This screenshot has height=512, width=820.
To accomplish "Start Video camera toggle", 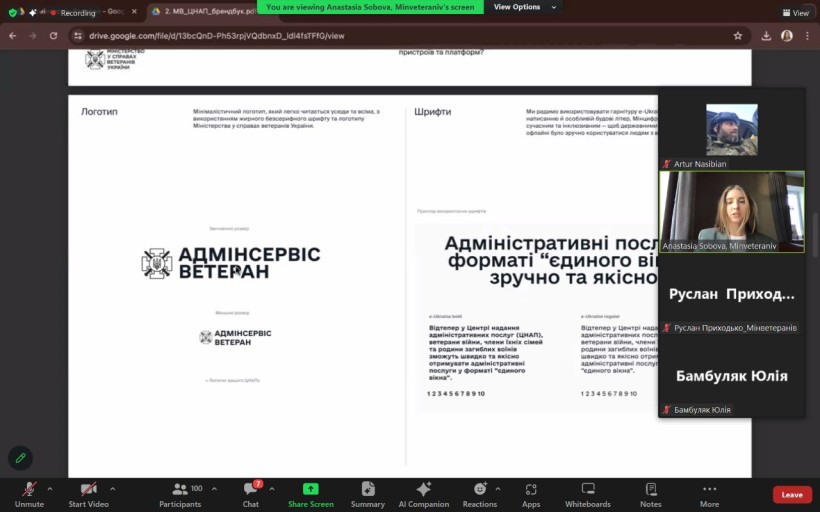I will point(88,495).
